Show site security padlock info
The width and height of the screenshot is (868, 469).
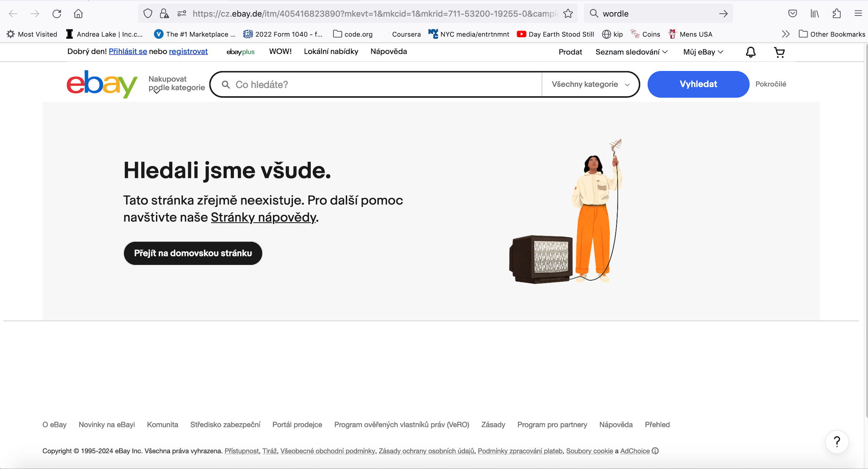pyautogui.click(x=164, y=14)
